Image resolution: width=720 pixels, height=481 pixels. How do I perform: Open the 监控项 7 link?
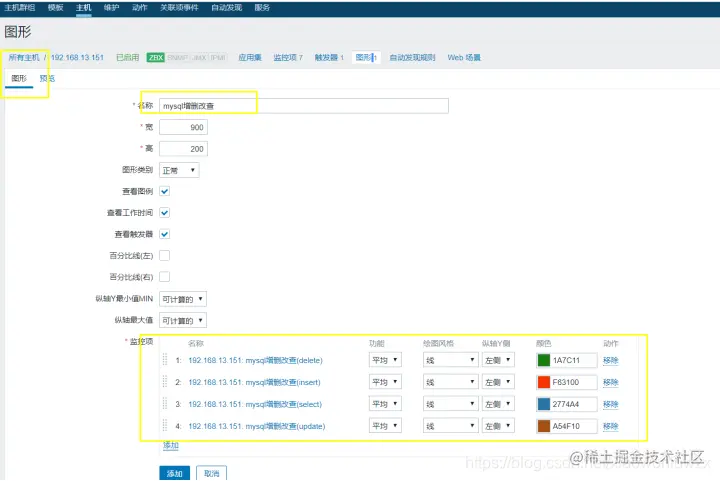(x=288, y=57)
